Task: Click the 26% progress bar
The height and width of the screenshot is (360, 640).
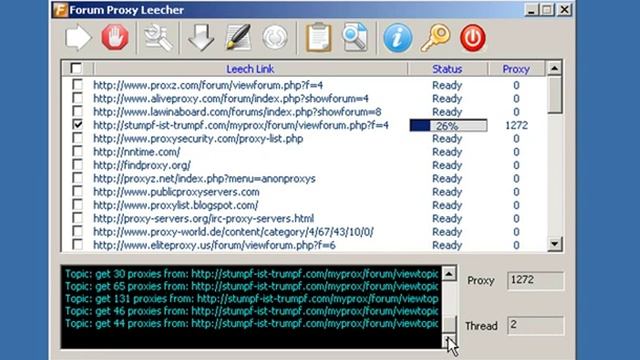Action: [x=448, y=125]
